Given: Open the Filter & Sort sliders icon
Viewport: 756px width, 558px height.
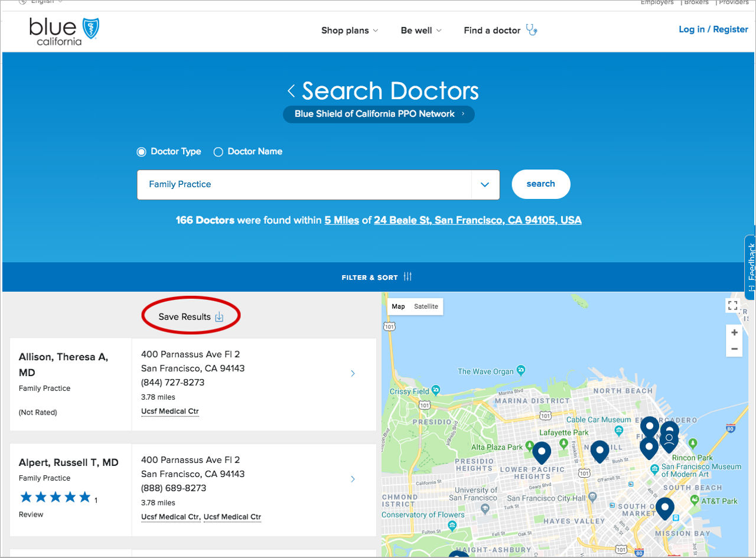Looking at the screenshot, I should coord(408,277).
